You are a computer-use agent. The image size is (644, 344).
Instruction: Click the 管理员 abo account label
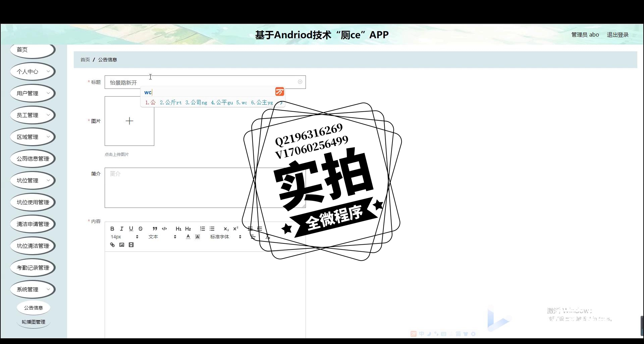tap(585, 35)
